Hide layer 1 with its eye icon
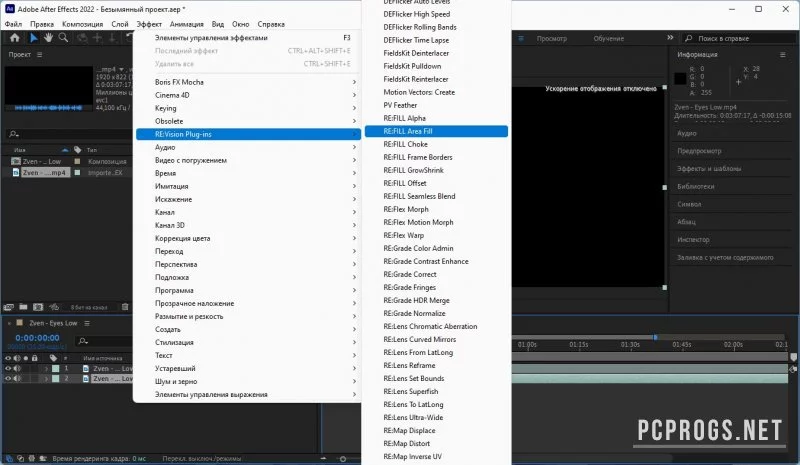 pos(8,368)
